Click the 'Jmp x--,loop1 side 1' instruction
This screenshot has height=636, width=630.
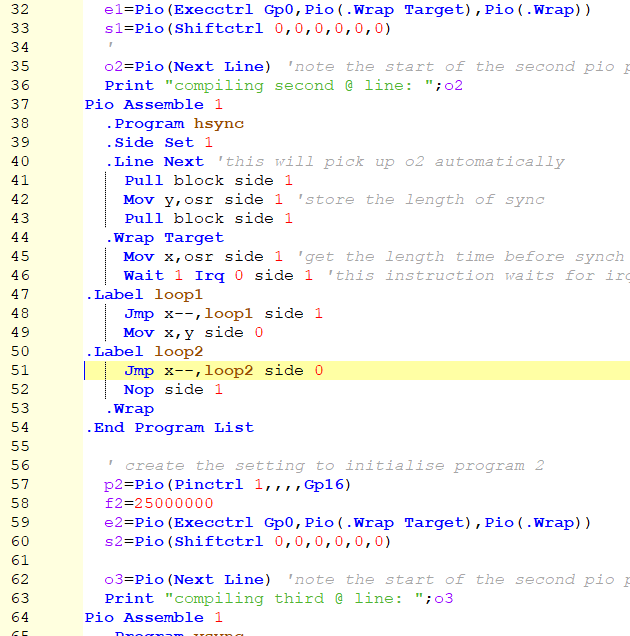[223, 314]
